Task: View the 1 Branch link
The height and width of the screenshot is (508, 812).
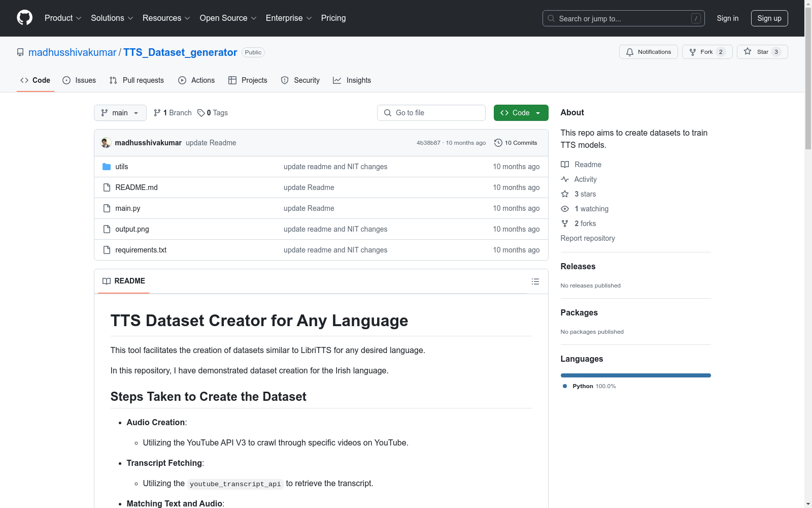Action: [173, 113]
